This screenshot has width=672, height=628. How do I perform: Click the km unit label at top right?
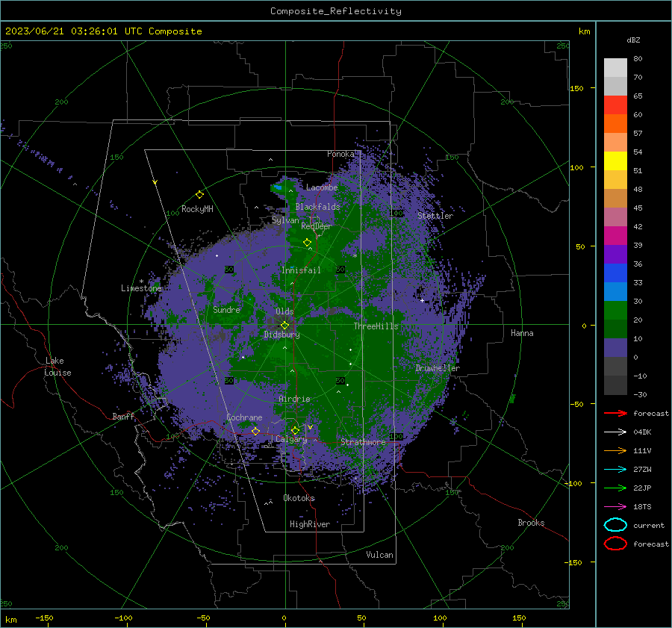point(585,31)
